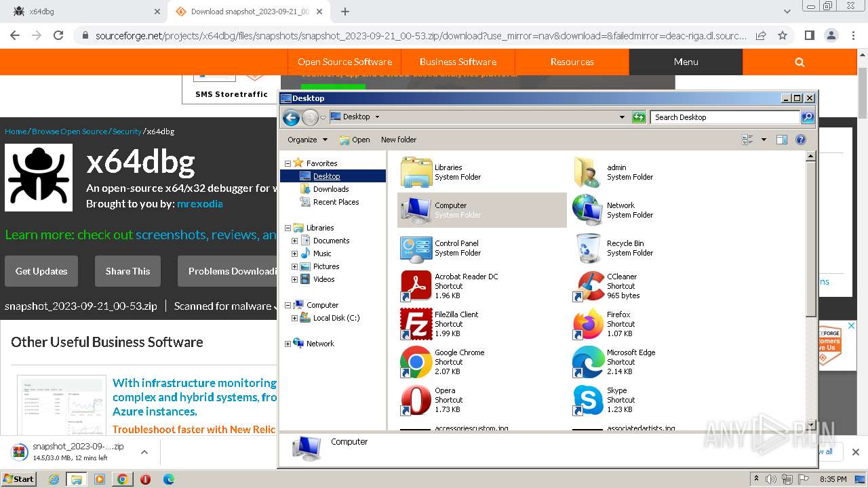Screen dimensions: 868x488
Task: Open the Organize dropdown menu
Action: [x=307, y=140]
